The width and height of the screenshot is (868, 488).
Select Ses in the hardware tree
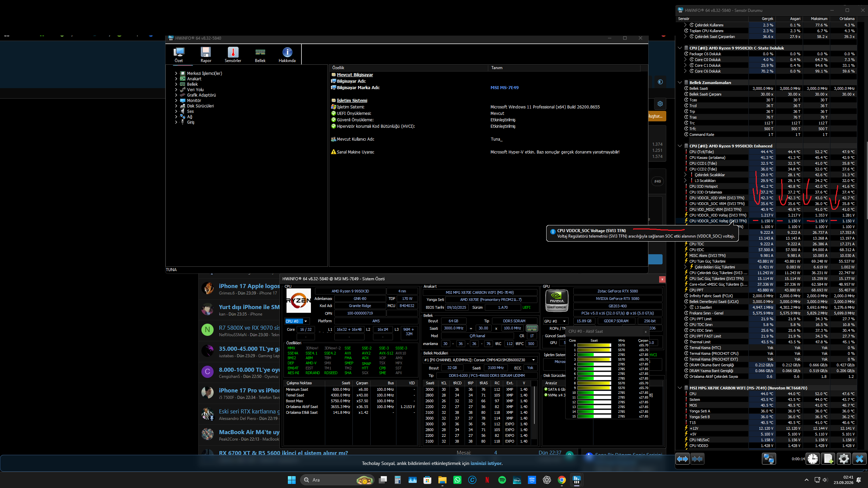(190, 111)
